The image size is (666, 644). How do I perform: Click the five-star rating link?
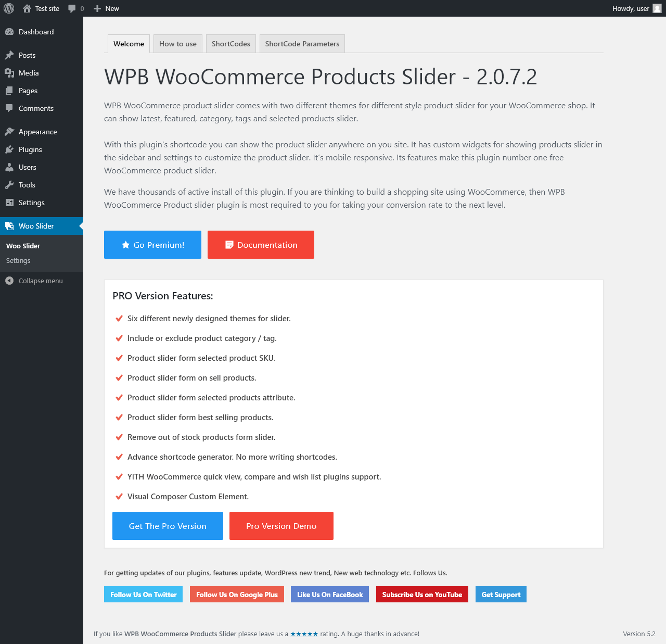304,634
